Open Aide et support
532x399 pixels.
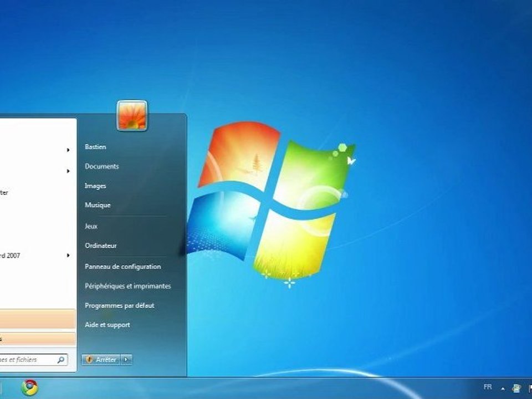coord(107,325)
